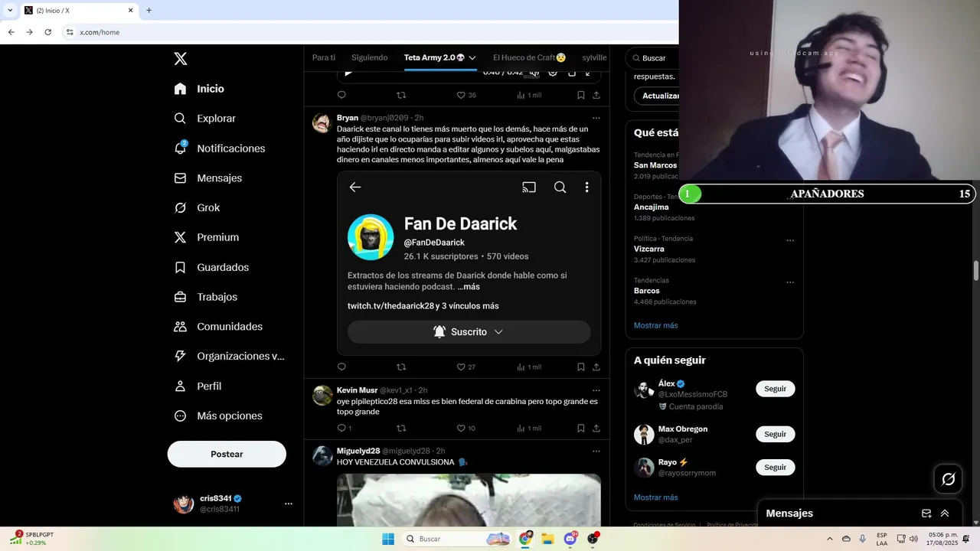Viewport: 980px width, 551px height.
Task: Like the video post with 36 likes
Action: coord(461,96)
